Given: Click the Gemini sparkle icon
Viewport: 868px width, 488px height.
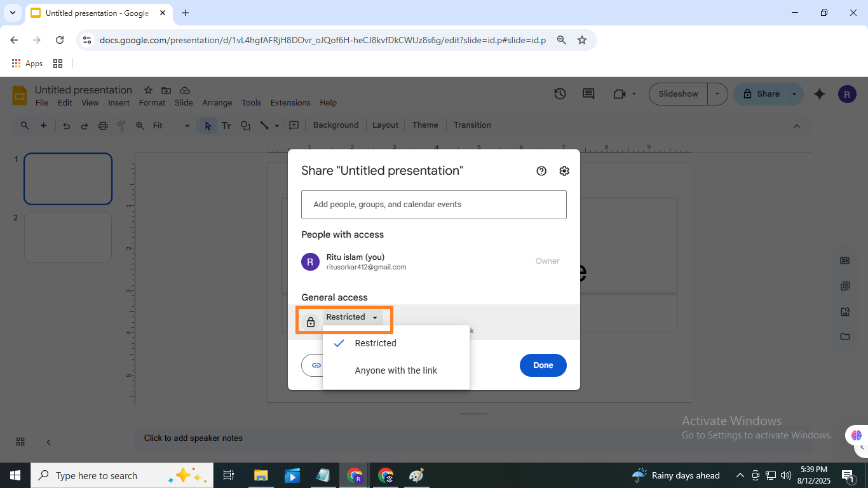Looking at the screenshot, I should pyautogui.click(x=820, y=94).
